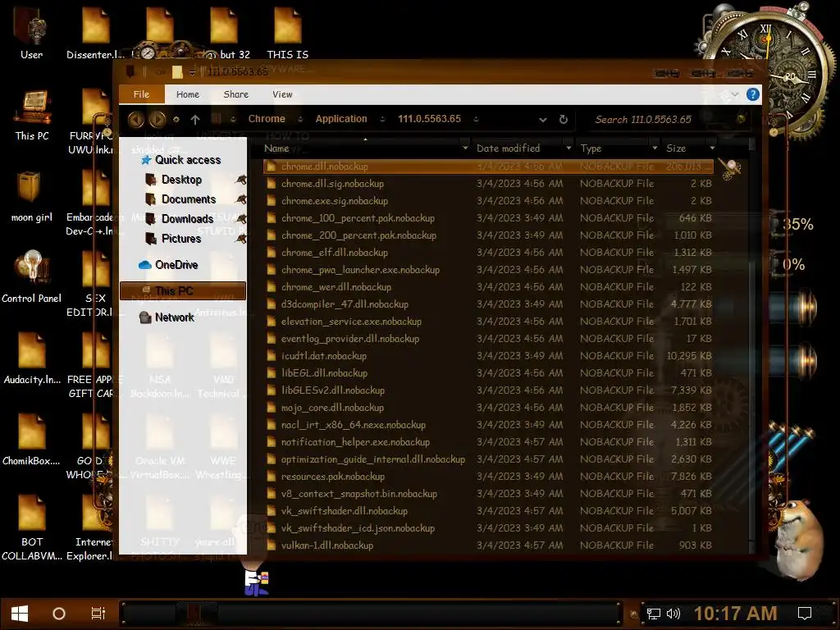Screen dimensions: 840x630
Task: Open the Control Panel desktop icon
Action: [32, 277]
